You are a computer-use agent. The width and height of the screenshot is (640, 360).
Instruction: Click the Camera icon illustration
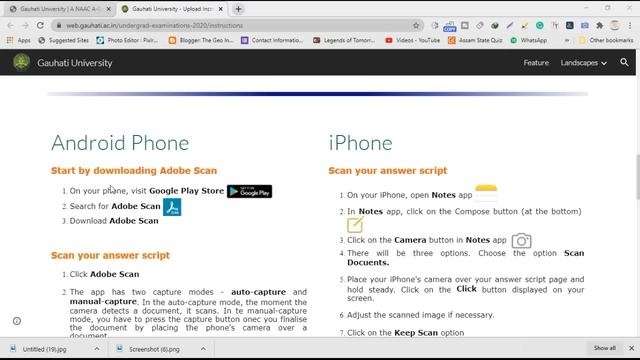pos(521,240)
